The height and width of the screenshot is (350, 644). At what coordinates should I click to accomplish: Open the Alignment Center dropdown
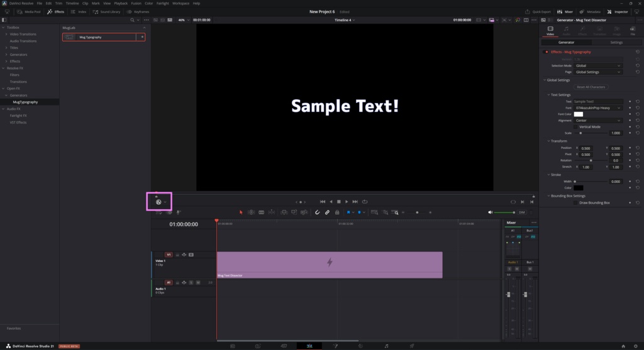point(598,121)
